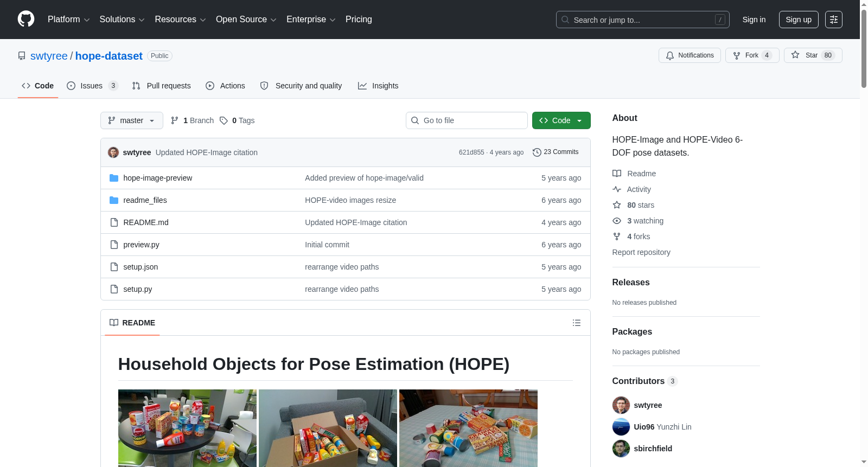868x467 pixels.
Task: Click the Uio96 contributor avatar
Action: (621, 427)
